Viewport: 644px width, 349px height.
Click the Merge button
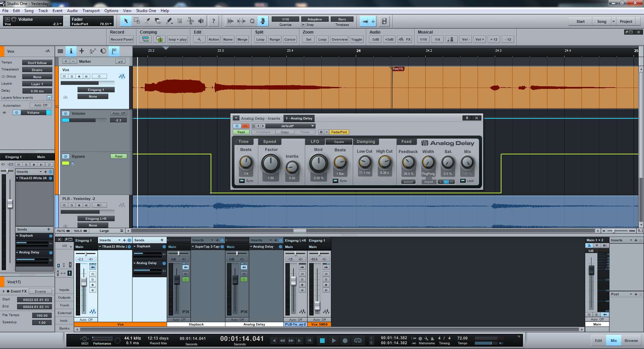click(242, 39)
